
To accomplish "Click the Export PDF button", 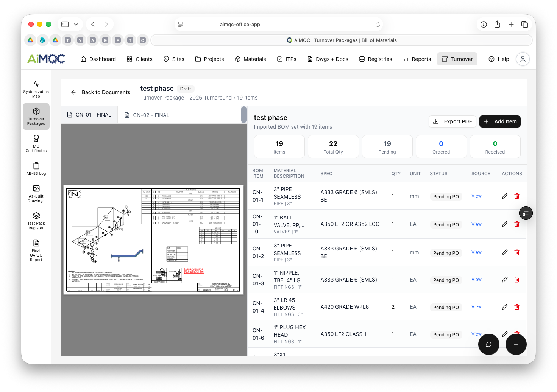I will (452, 121).
